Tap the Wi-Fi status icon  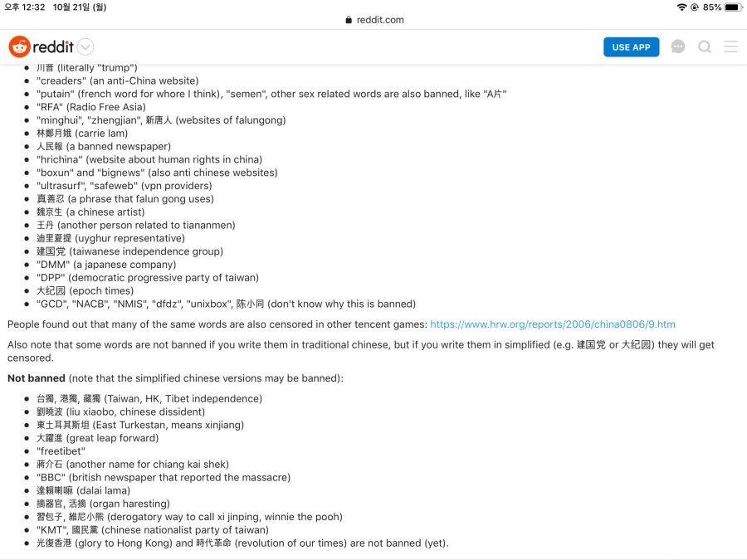[681, 7]
